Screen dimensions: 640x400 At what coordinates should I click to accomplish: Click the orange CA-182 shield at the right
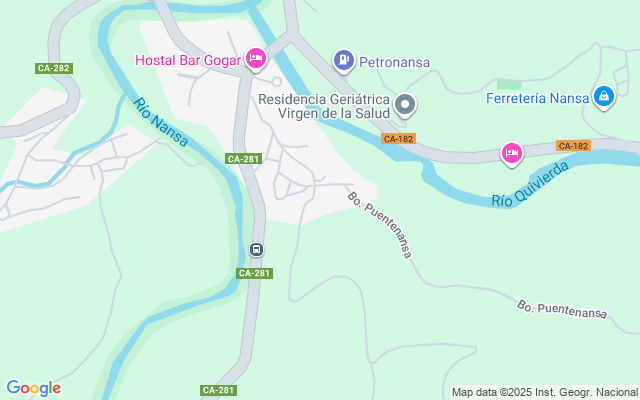(x=573, y=146)
